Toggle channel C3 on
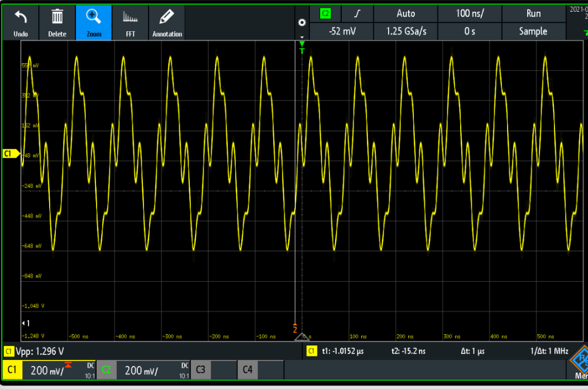Screen dimensions: 588x389 200,369
